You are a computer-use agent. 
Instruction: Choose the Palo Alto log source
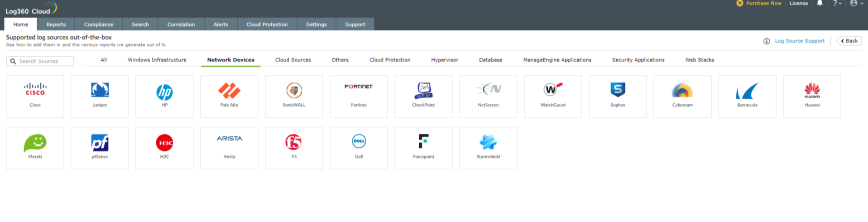pos(229,97)
